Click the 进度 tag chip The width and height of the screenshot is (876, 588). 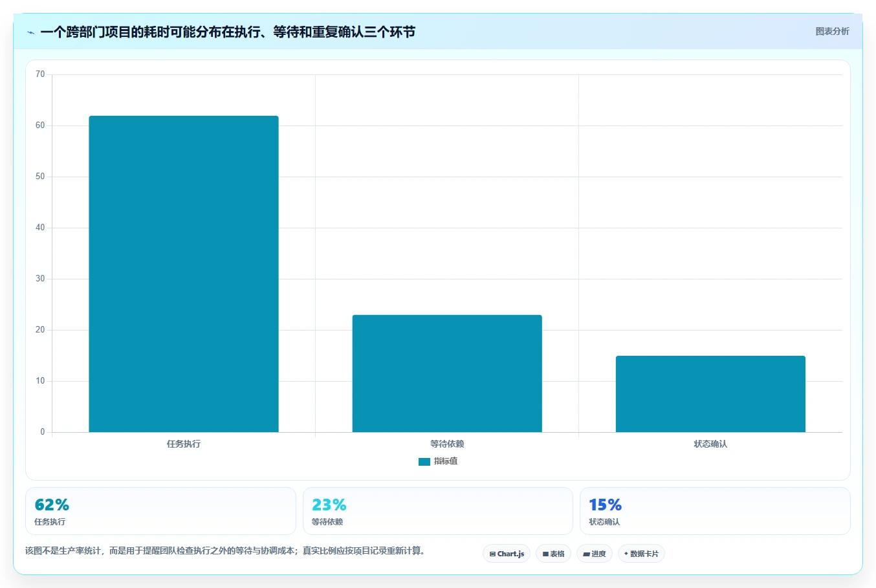pyautogui.click(x=595, y=554)
